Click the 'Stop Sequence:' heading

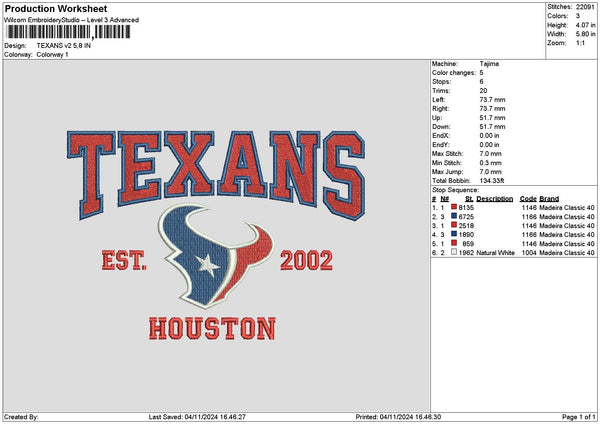[x=455, y=190]
